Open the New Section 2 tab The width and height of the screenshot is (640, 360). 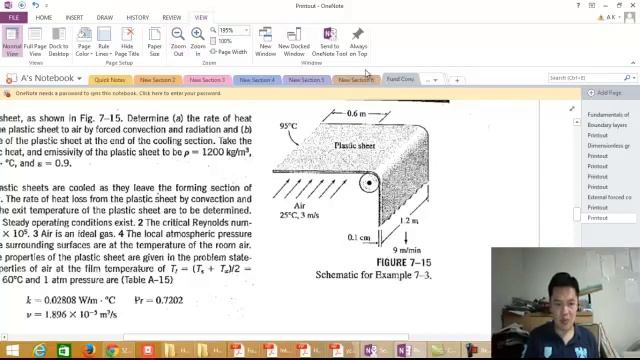pos(158,80)
